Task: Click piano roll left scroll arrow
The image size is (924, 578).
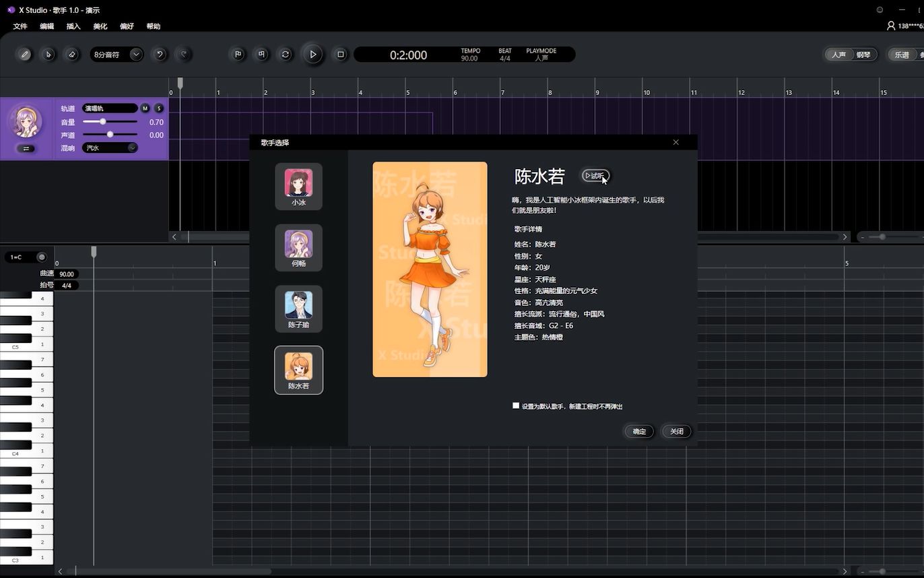Action: click(x=61, y=571)
